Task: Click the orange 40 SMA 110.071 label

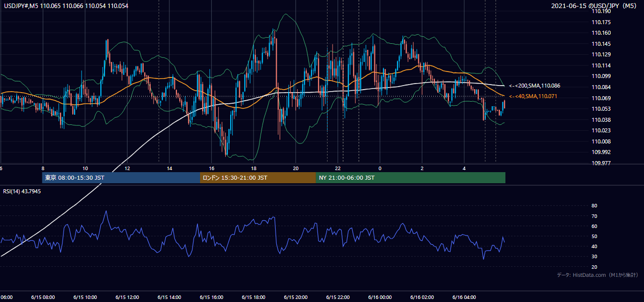Action: 533,96
